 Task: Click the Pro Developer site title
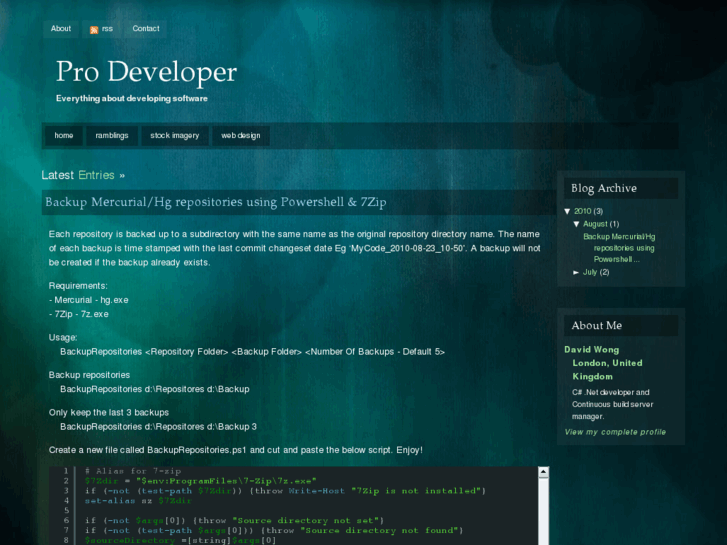point(146,72)
